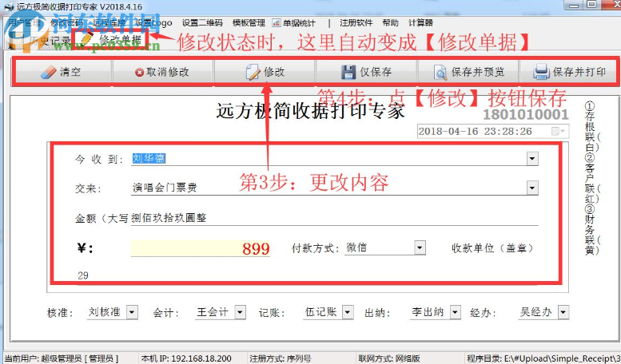Screen dimensions: 621x364
Task: Expand the 付款方式 dropdown showing 微信
Action: coord(420,248)
